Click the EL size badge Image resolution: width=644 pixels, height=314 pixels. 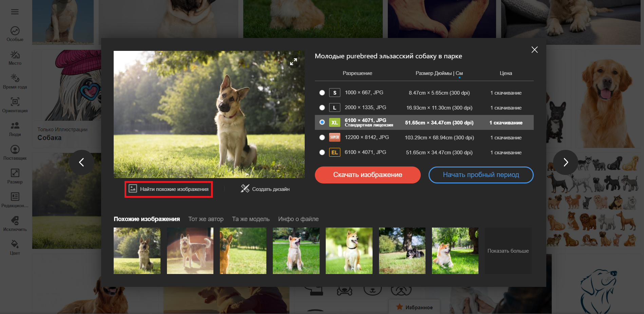(335, 152)
